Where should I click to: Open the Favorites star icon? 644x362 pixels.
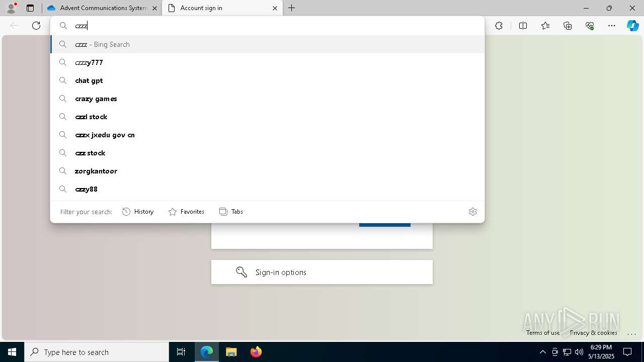pyautogui.click(x=545, y=26)
